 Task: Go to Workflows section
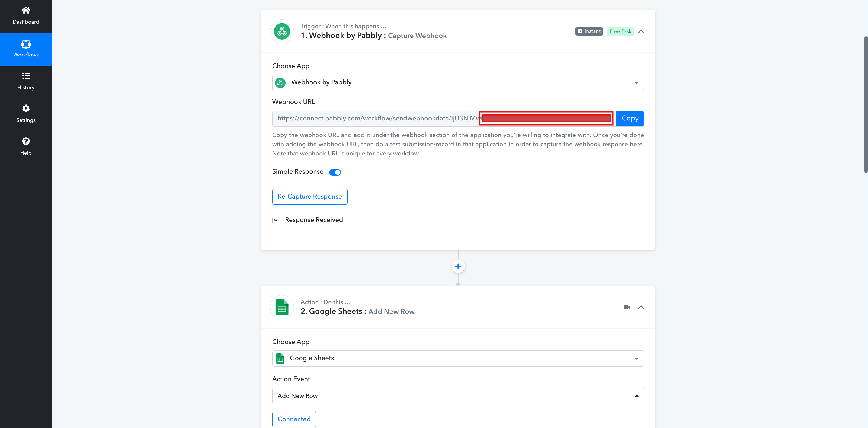25,49
